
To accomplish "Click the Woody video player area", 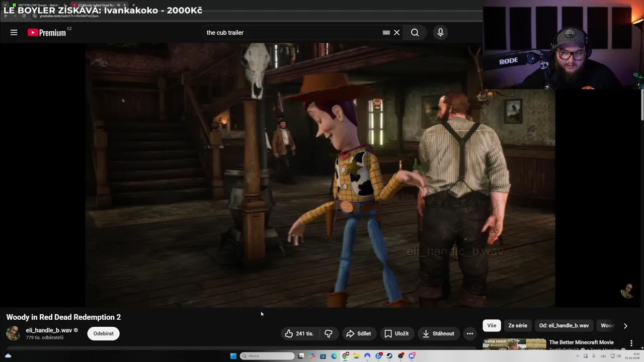I will pyautogui.click(x=320, y=175).
